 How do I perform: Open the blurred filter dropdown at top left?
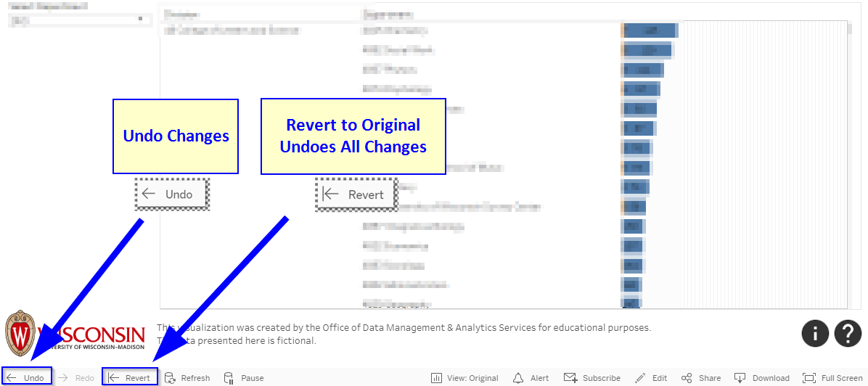(x=81, y=20)
